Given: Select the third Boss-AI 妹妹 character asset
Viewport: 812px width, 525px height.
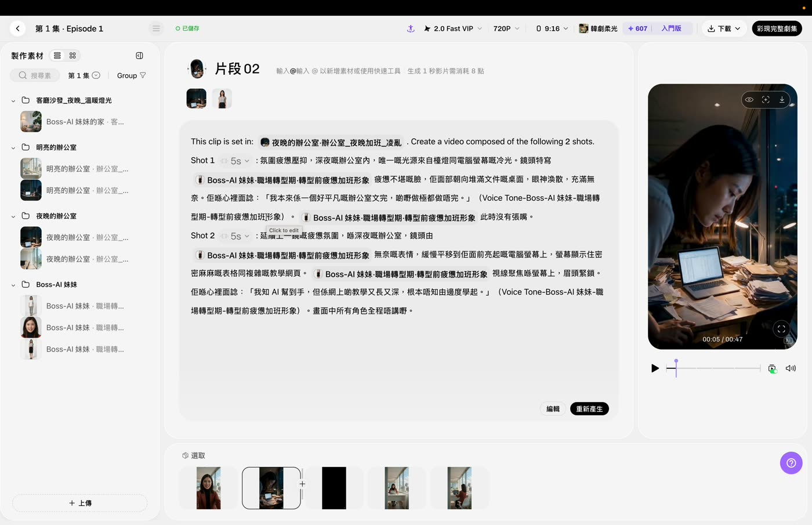Looking at the screenshot, I should [72, 349].
